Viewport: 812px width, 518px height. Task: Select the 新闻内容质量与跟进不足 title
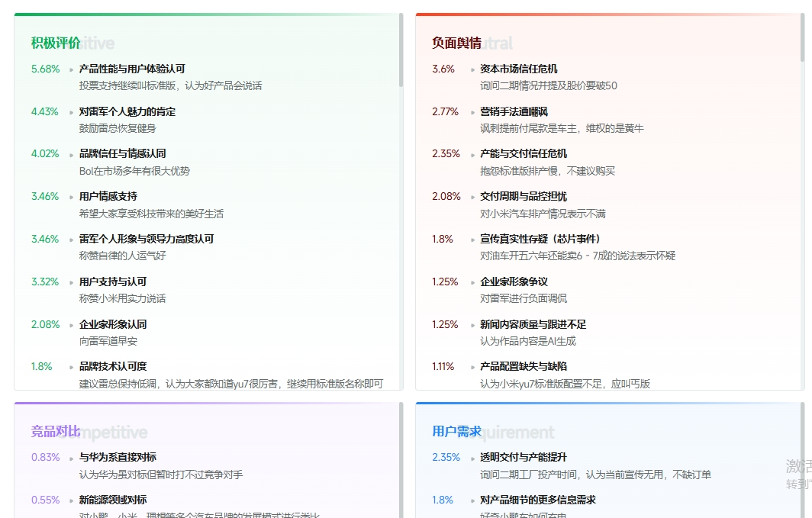click(x=533, y=324)
